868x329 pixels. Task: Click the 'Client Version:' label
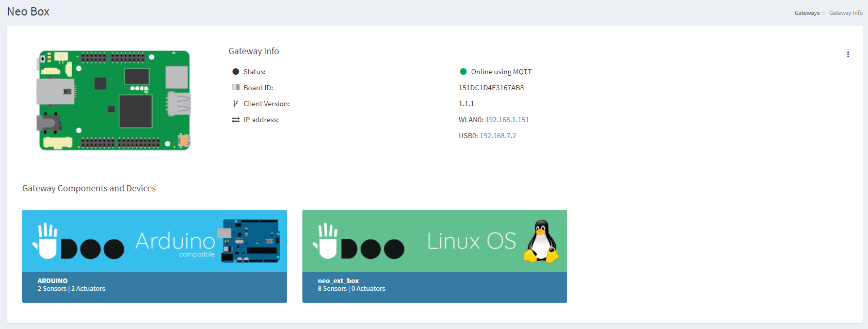[x=267, y=104]
